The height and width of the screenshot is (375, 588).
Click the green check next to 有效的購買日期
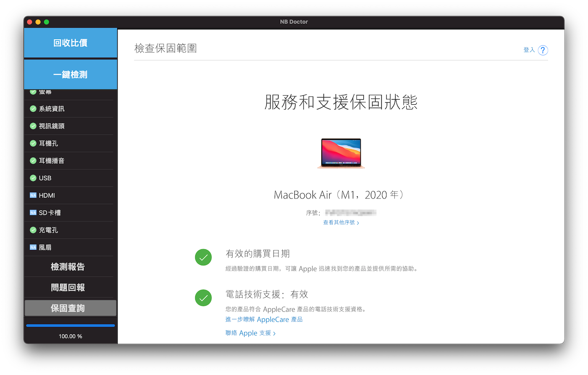tap(203, 257)
